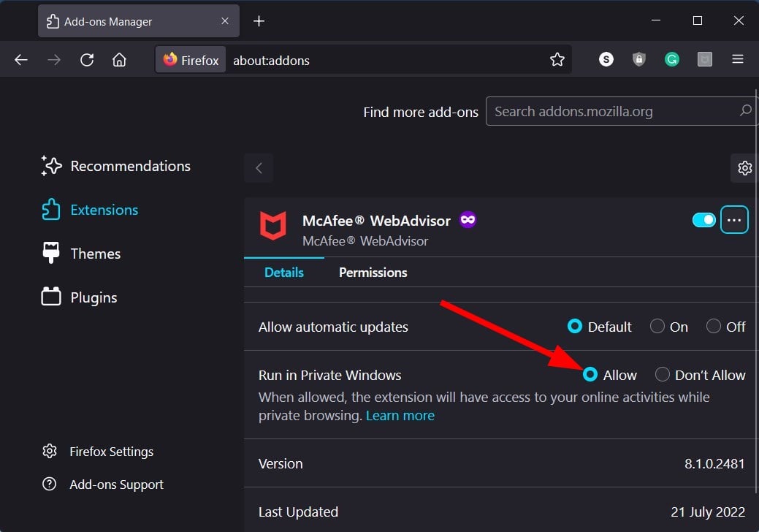Click the McAfee WebAdvisor extension title
This screenshot has width=759, height=532.
pyautogui.click(x=376, y=221)
